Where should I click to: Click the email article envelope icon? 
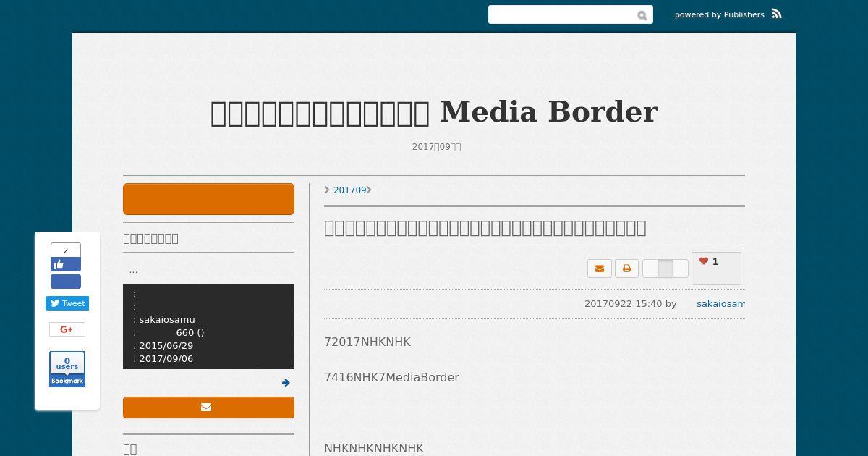[x=600, y=269]
